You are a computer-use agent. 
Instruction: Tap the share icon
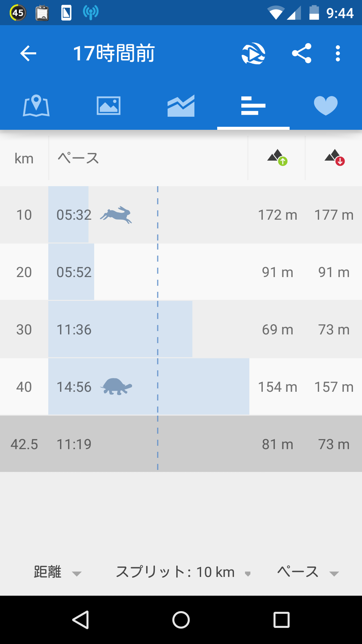point(302,53)
